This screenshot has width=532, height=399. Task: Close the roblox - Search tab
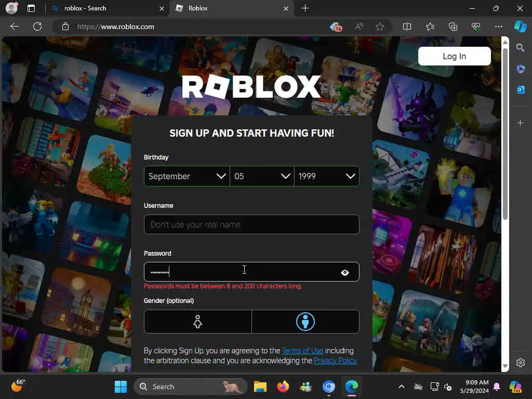tap(162, 8)
